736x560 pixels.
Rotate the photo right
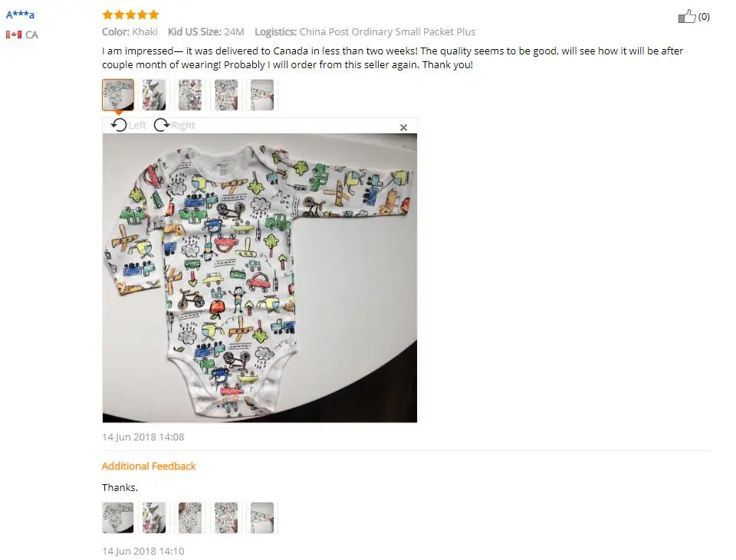click(174, 125)
